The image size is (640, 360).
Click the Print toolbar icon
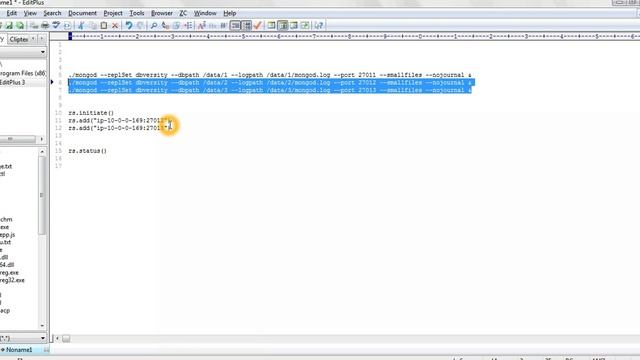[45, 25]
